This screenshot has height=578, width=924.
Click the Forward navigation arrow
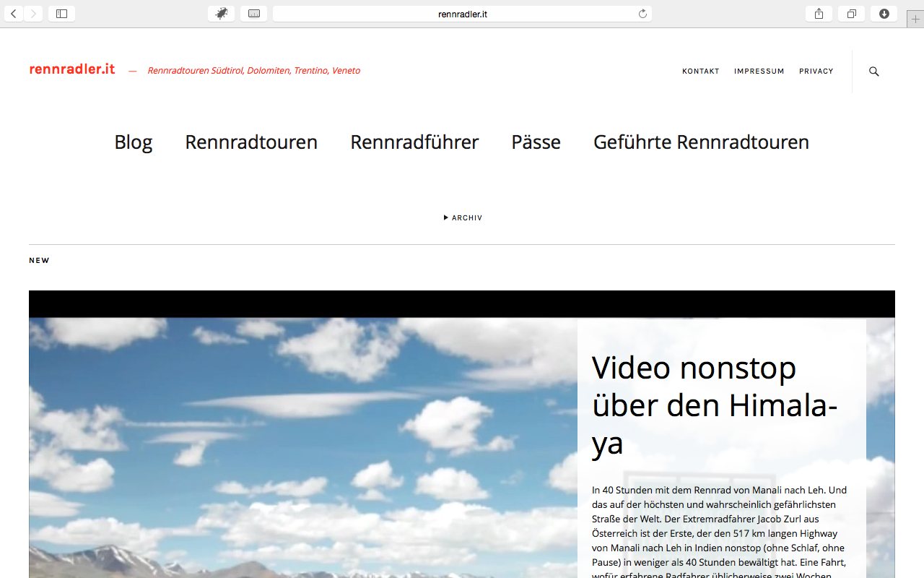[x=33, y=13]
